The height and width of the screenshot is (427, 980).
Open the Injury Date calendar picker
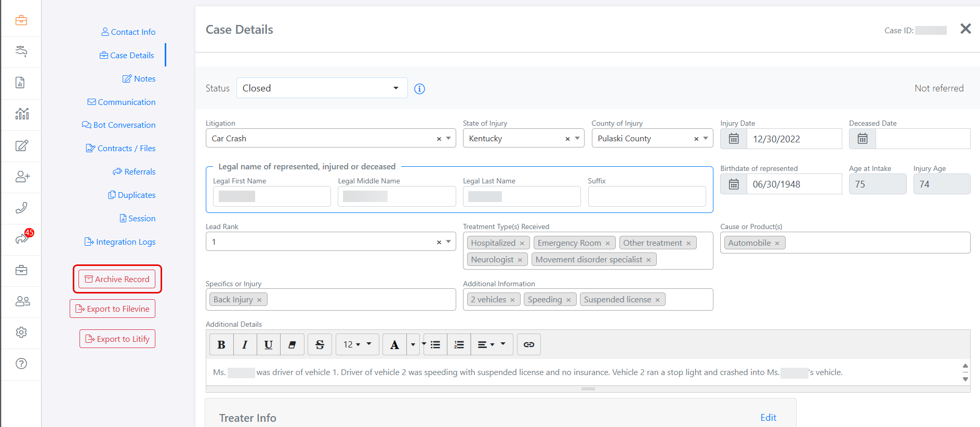[x=733, y=139]
